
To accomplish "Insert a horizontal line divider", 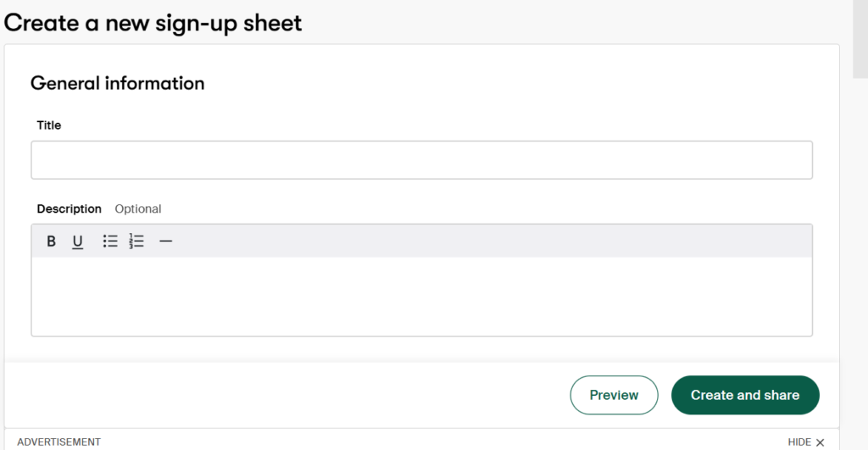I will [x=166, y=242].
